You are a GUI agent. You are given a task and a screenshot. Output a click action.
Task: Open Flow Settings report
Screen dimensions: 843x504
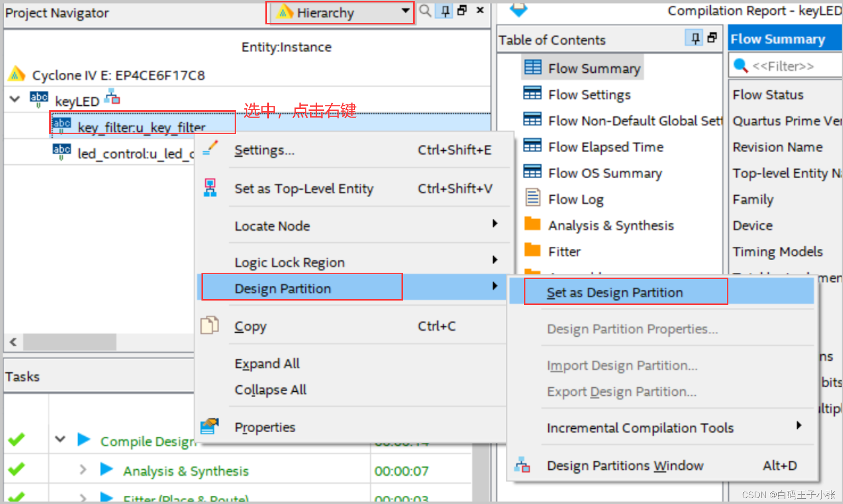coord(589,94)
